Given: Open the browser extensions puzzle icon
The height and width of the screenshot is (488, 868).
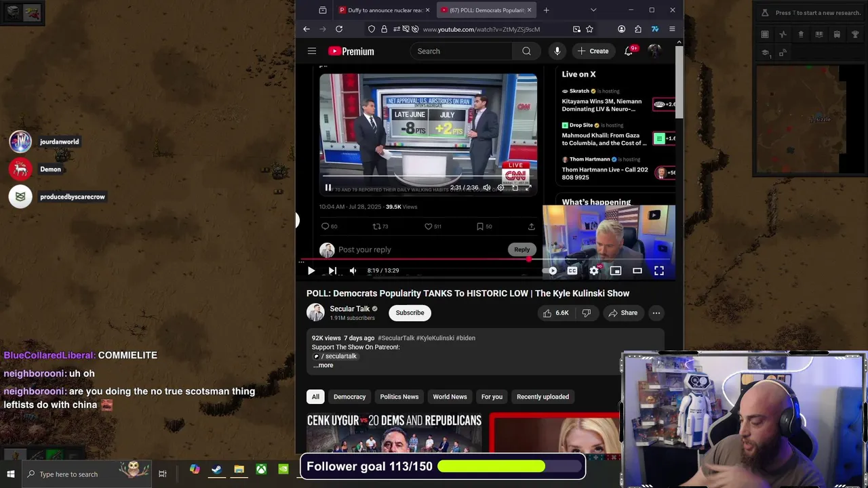Looking at the screenshot, I should pos(638,29).
